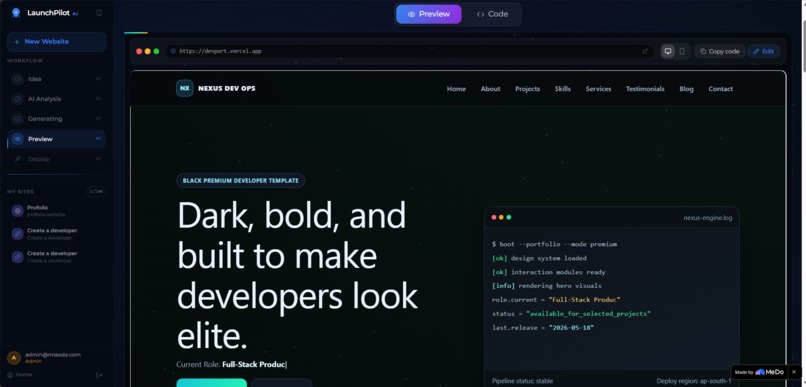Click the last.release 2026-05-18 line
Image resolution: width=806 pixels, height=387 pixels.
pos(543,327)
